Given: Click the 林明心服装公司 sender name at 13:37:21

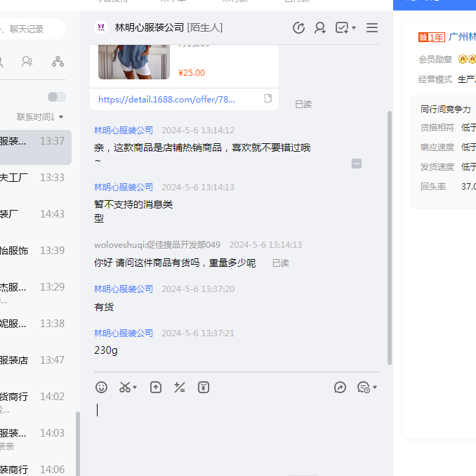Looking at the screenshot, I should [124, 333].
